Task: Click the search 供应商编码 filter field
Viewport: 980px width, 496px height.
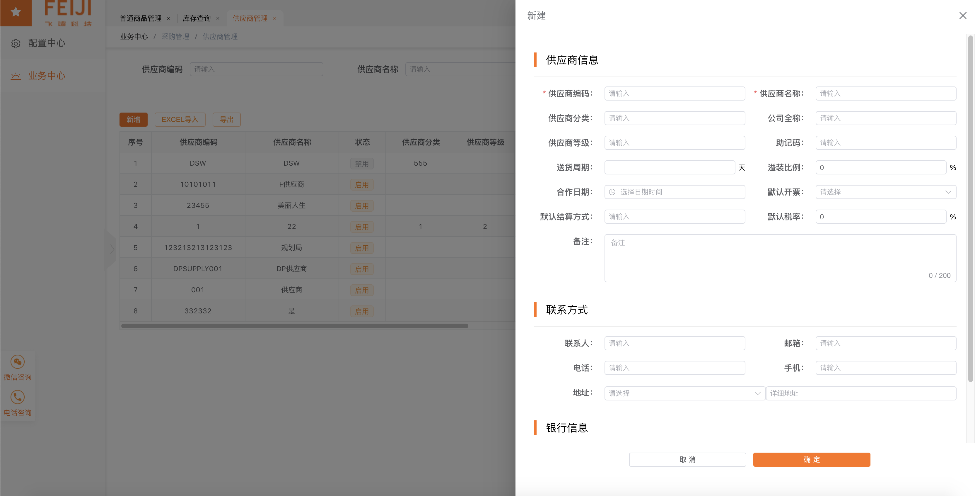Action: (x=256, y=69)
